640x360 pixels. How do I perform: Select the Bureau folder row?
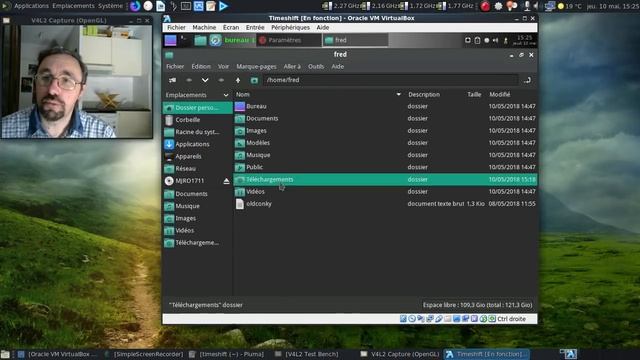(385, 106)
